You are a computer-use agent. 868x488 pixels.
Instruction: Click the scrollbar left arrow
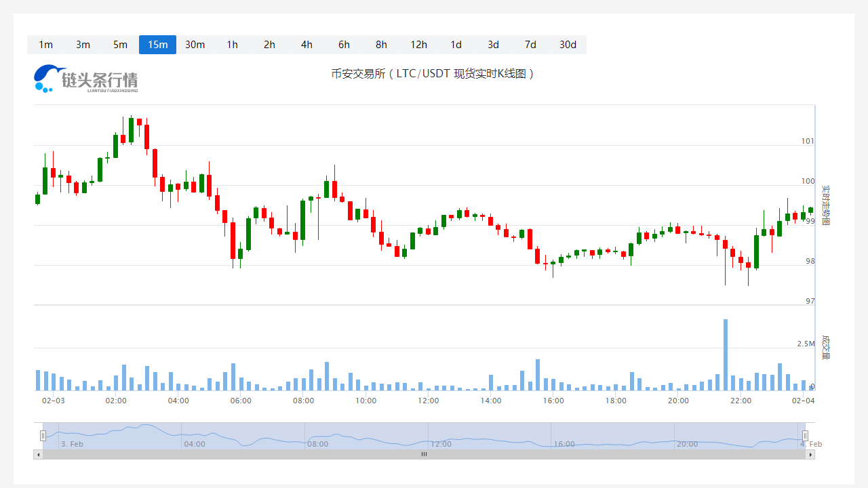point(38,454)
